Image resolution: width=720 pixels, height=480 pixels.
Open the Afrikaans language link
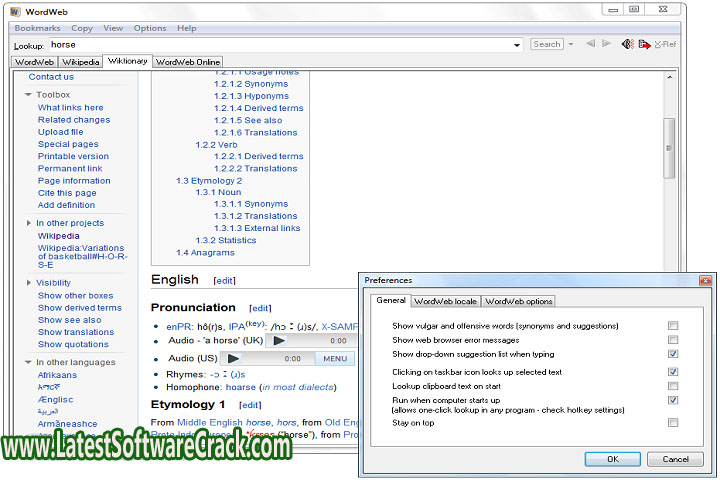[57, 375]
